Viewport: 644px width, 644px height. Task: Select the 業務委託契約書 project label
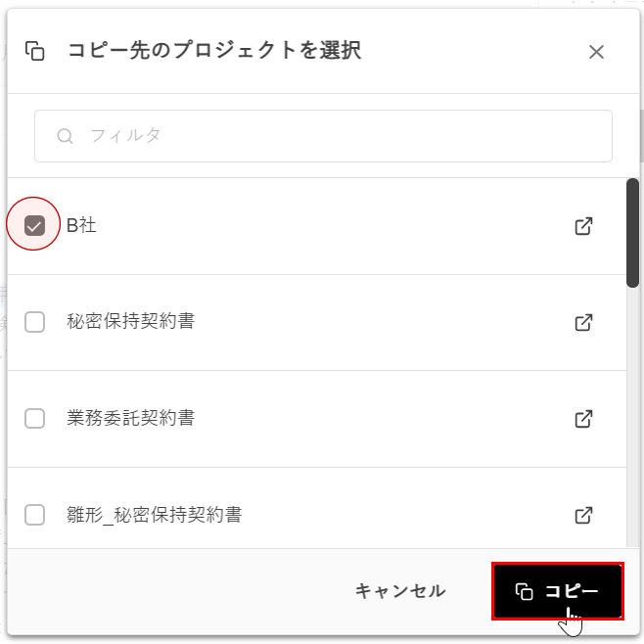[x=130, y=417]
